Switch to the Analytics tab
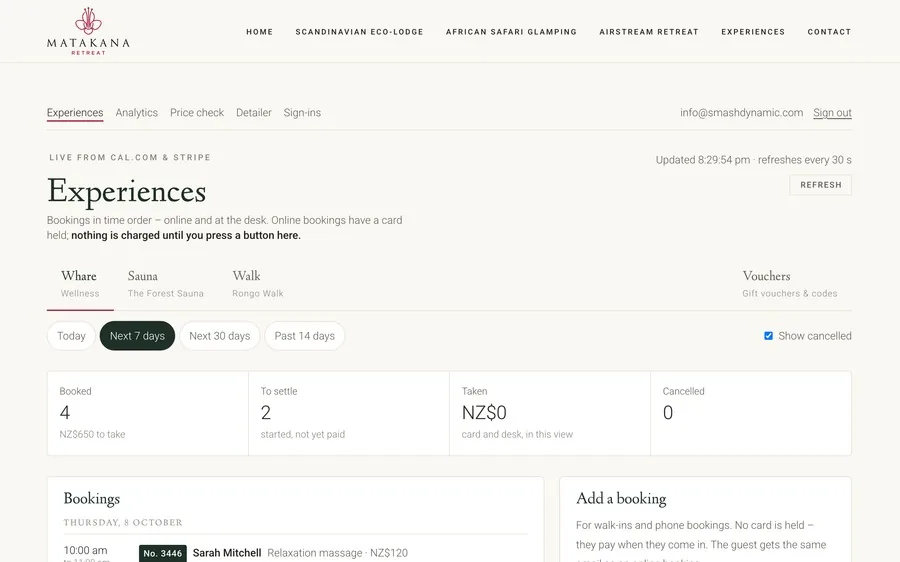900x562 pixels. [x=137, y=113]
